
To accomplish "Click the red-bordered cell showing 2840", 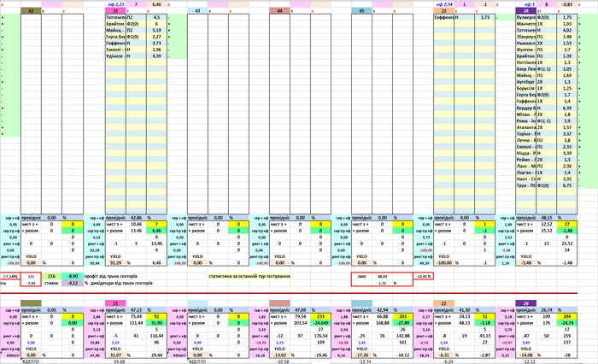I will click(x=361, y=276).
